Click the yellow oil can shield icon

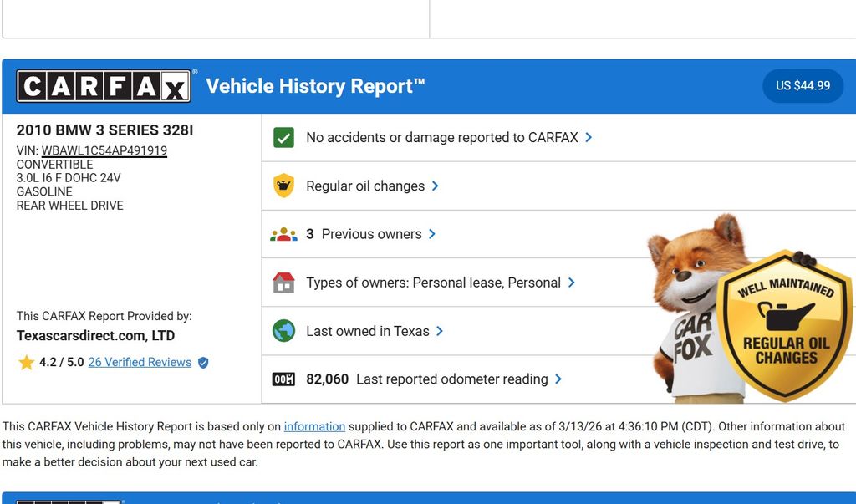coord(284,186)
